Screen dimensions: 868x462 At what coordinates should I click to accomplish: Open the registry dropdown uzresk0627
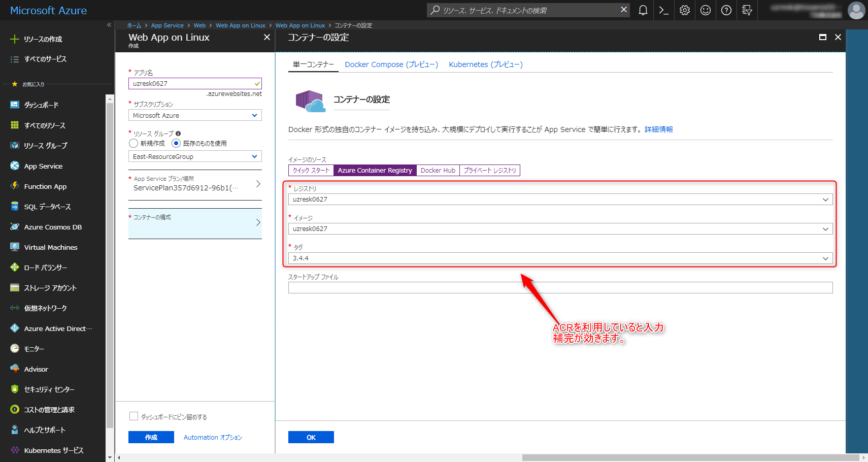[560, 200]
